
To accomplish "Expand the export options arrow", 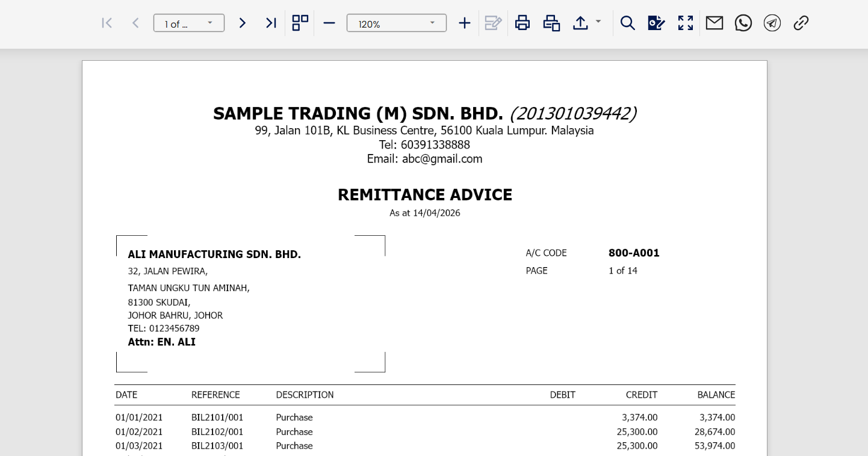I will point(598,22).
